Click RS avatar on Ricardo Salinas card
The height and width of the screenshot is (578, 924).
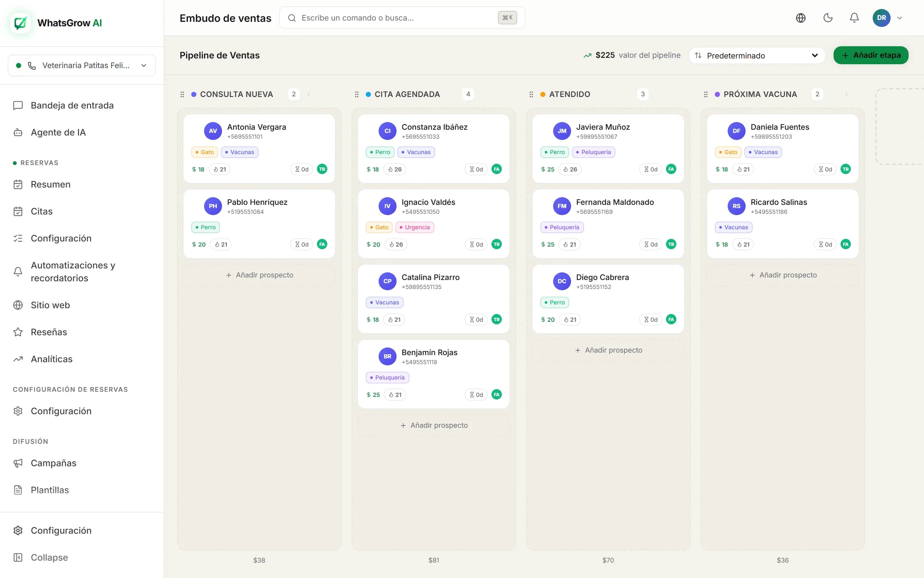coord(737,206)
